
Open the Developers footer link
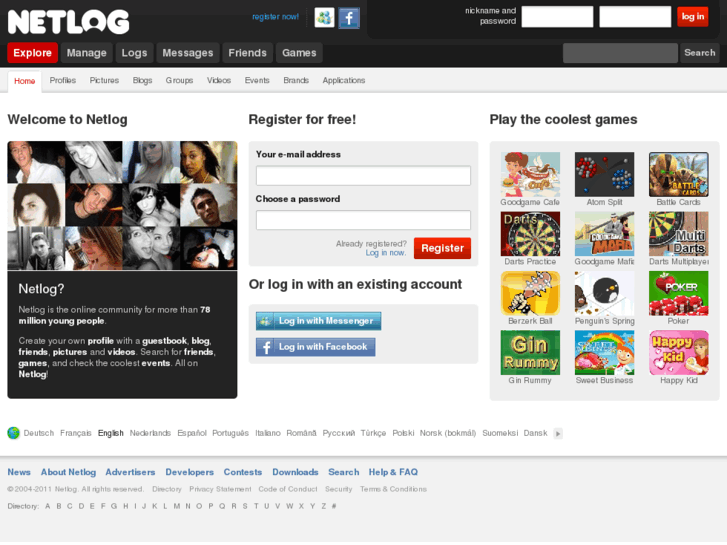point(190,472)
